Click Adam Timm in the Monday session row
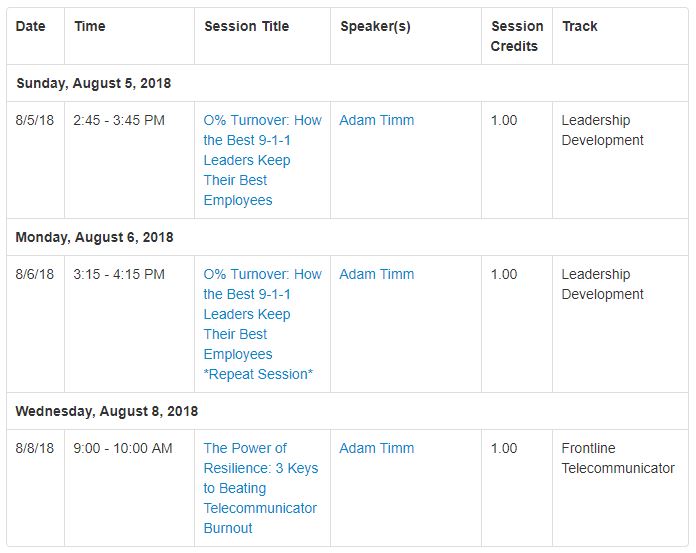This screenshot has width=696, height=553. pyautogui.click(x=376, y=274)
